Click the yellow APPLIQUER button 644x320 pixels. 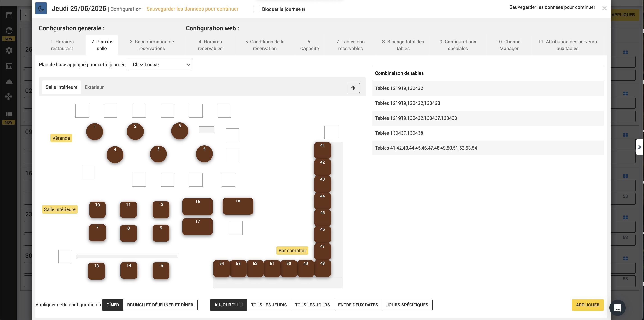pos(588,305)
